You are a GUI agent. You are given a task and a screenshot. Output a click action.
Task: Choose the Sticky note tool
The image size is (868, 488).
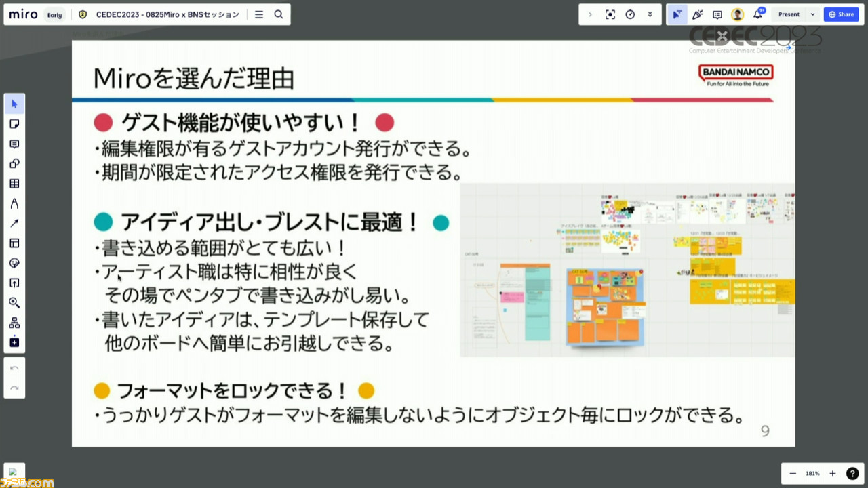click(14, 124)
